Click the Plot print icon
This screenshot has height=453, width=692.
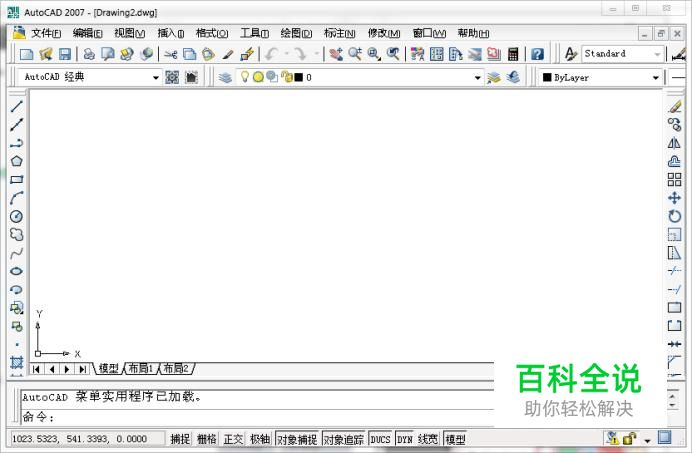(x=89, y=54)
